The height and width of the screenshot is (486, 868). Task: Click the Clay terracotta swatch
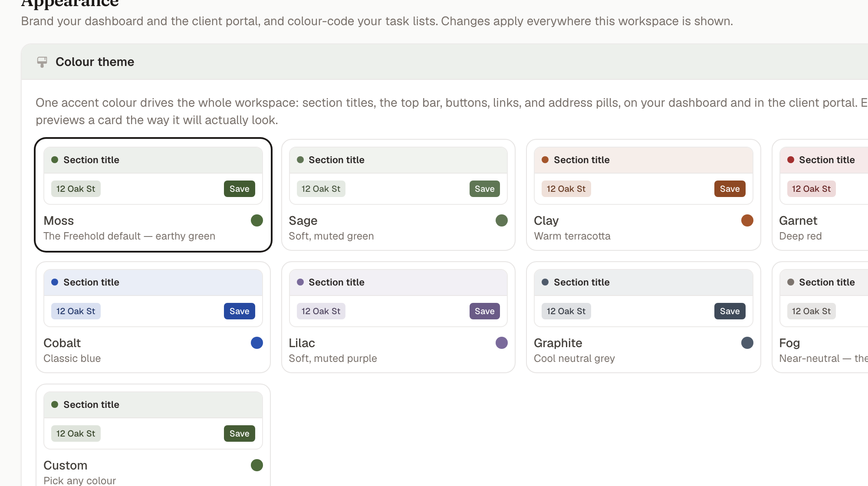(x=747, y=220)
